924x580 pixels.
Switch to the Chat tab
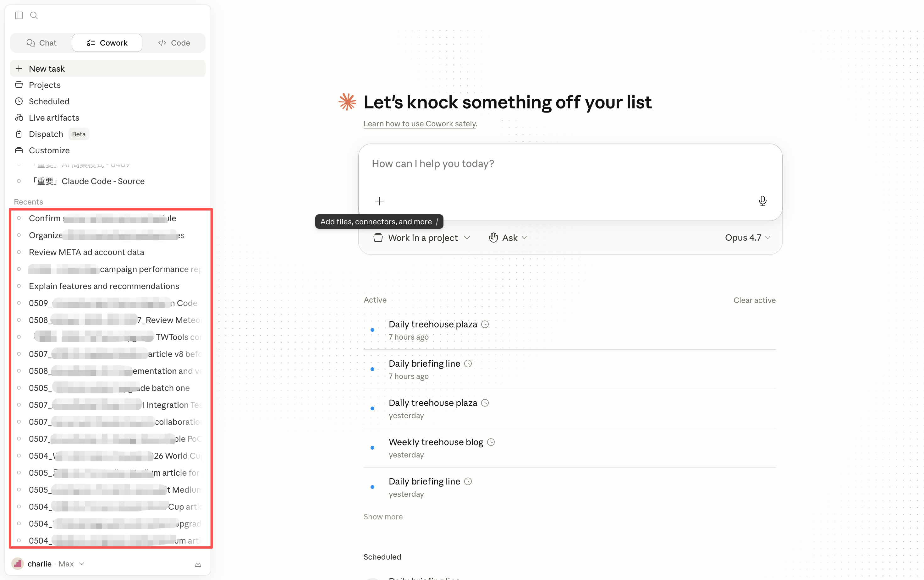41,43
